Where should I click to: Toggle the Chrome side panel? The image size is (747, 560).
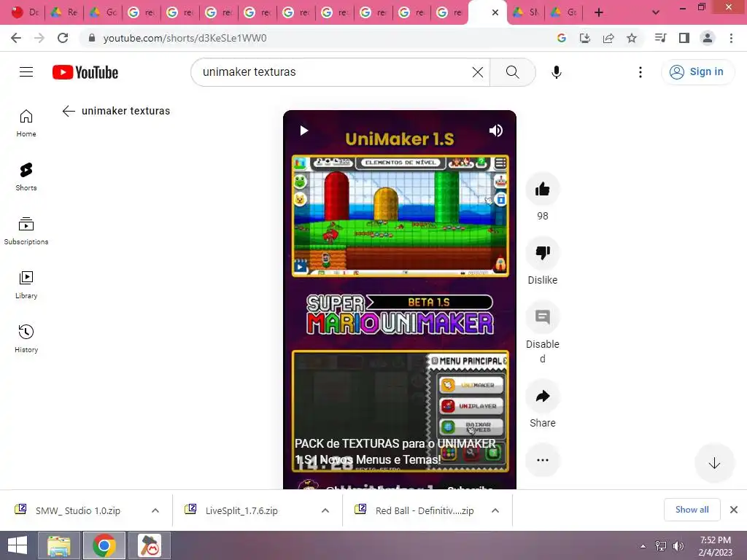pyautogui.click(x=684, y=38)
